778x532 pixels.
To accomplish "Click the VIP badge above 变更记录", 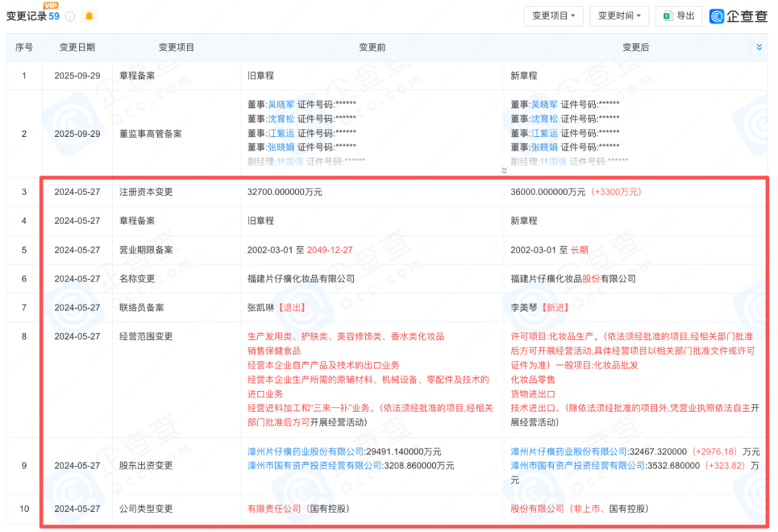I will (50, 5).
